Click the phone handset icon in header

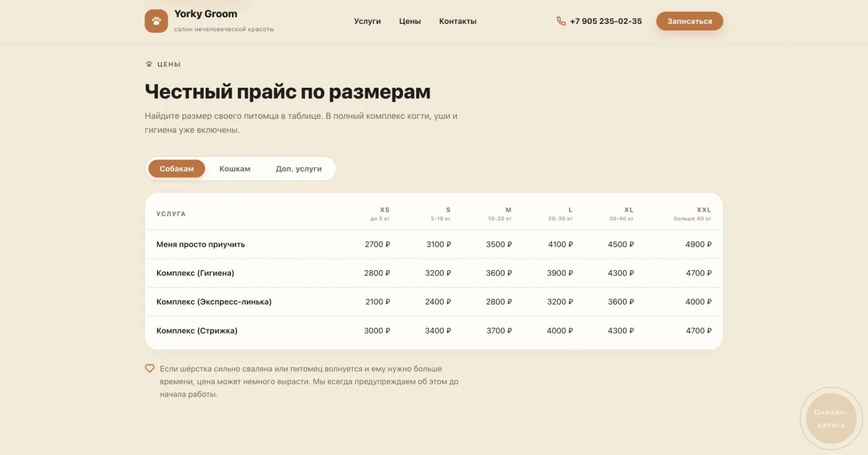click(x=561, y=21)
